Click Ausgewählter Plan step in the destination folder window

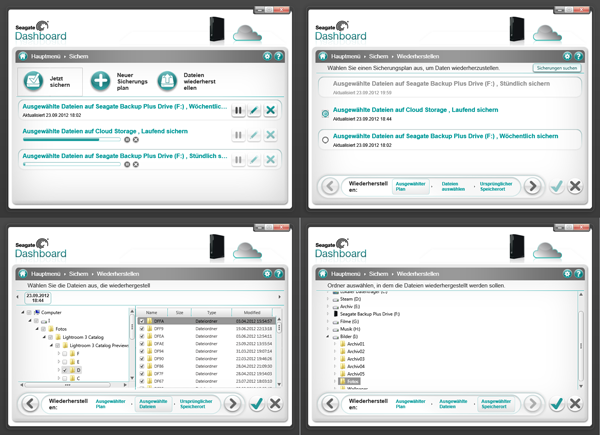[411, 404]
